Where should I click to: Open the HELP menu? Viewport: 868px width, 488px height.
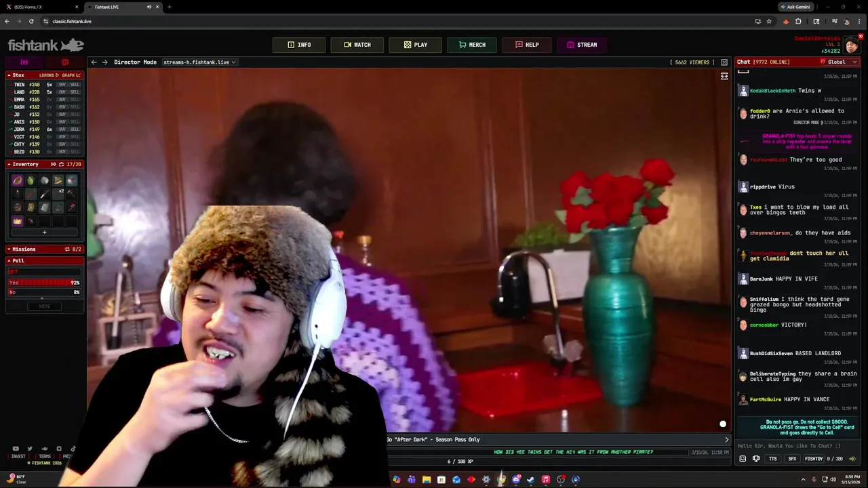click(x=527, y=45)
